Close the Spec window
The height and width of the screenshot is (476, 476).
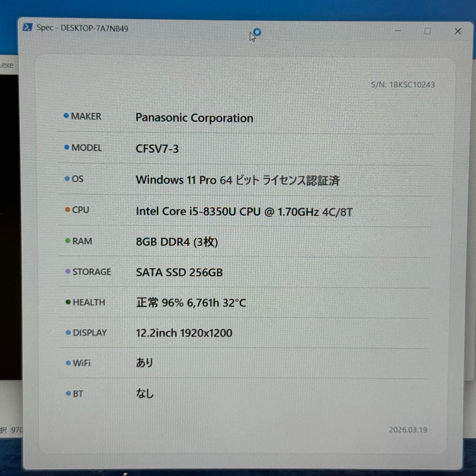pyautogui.click(x=458, y=31)
